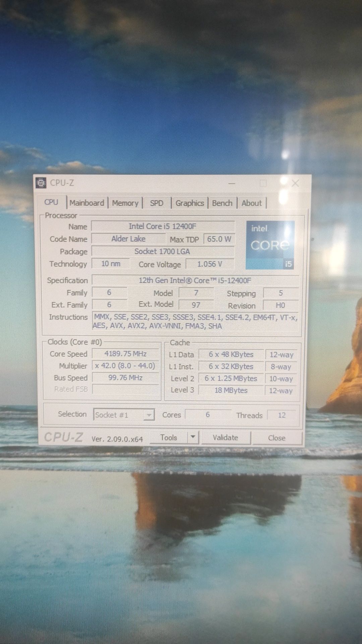Open the SPD tab

157,203
